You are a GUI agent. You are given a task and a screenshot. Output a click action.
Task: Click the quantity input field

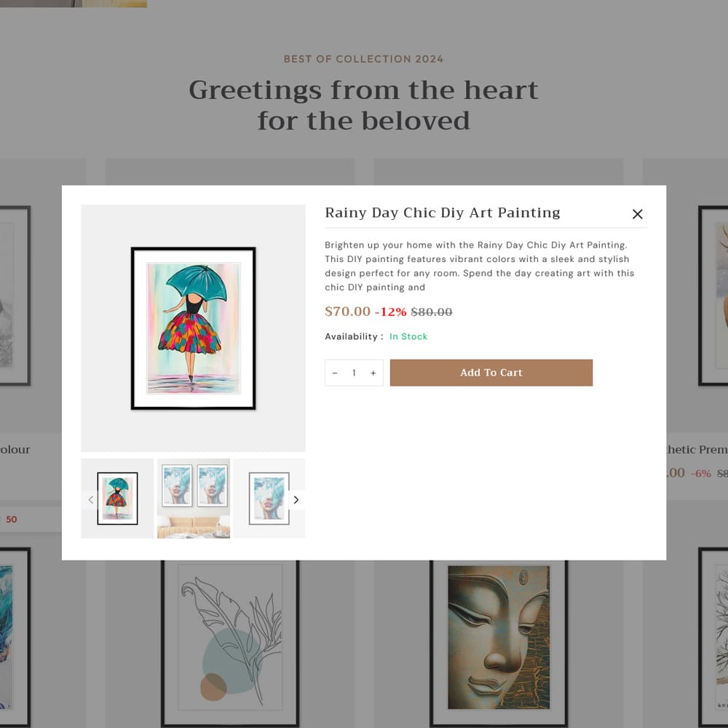[354, 373]
